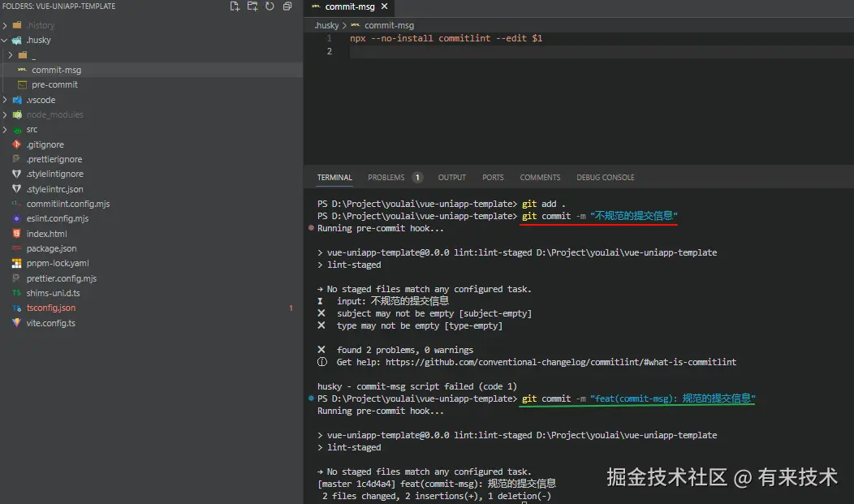The width and height of the screenshot is (854, 504).
Task: Switch to the OUTPUT panel tab
Action: (x=451, y=178)
